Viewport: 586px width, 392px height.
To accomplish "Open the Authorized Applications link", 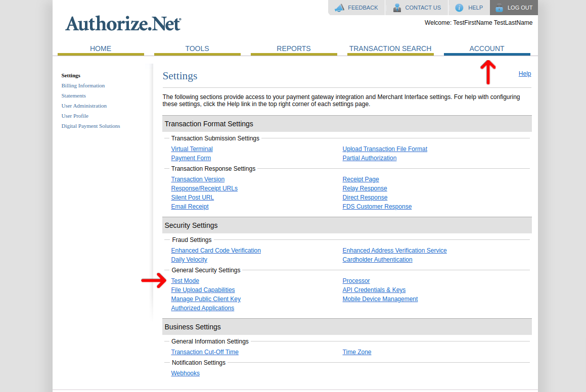I will [203, 308].
